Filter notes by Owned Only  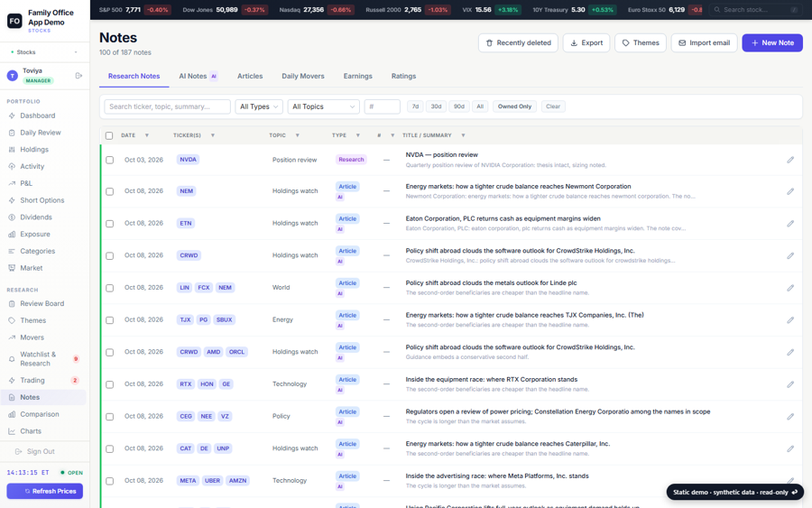(514, 106)
